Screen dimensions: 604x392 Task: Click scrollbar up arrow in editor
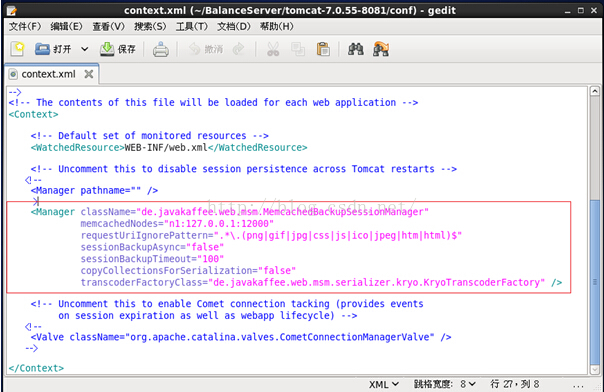pos(595,91)
